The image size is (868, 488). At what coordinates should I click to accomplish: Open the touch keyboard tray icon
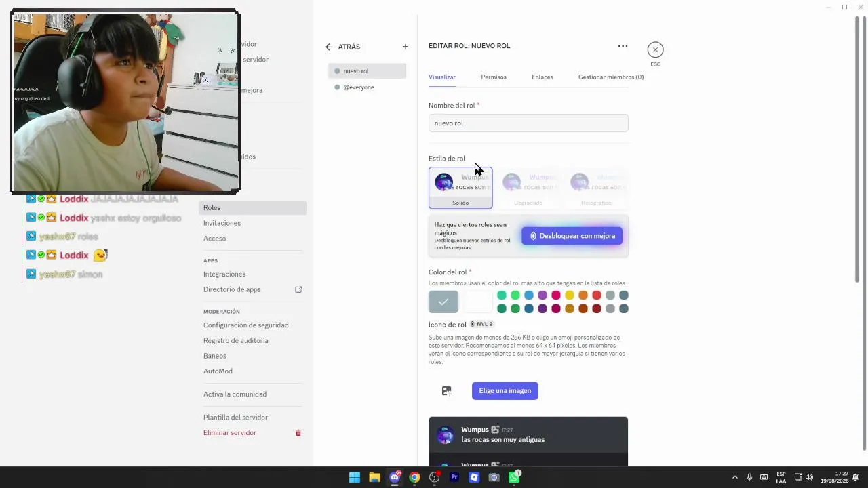point(764,477)
